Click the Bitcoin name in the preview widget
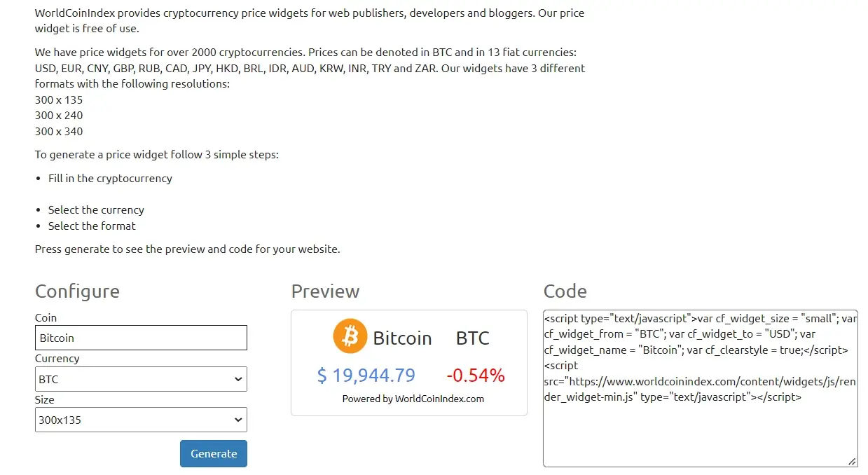This screenshot has width=868, height=475. click(404, 338)
